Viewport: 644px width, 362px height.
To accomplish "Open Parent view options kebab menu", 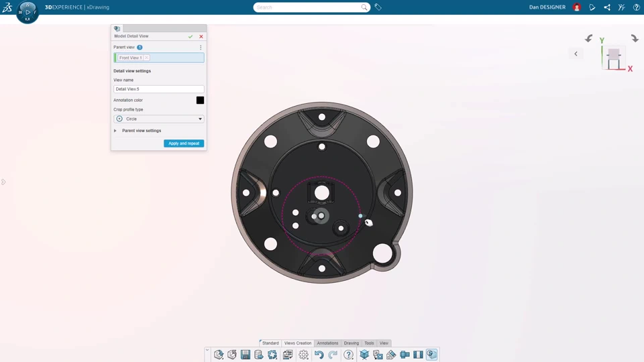I will point(201,47).
